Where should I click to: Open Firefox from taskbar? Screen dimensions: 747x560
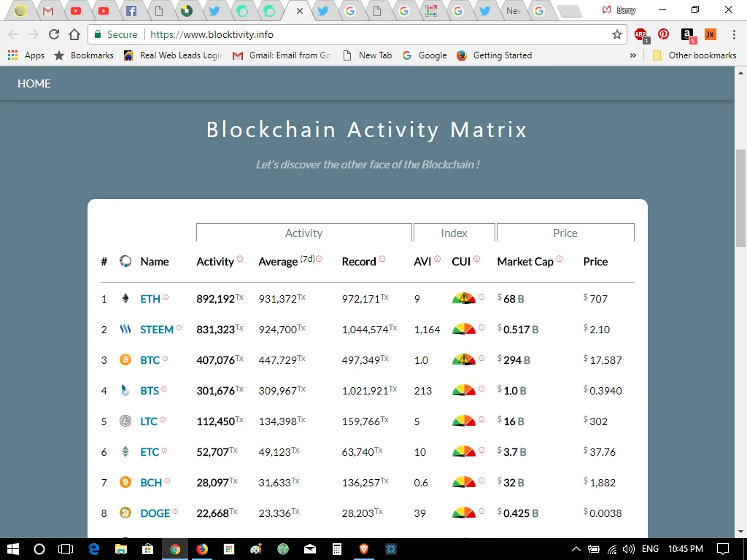pos(202,549)
